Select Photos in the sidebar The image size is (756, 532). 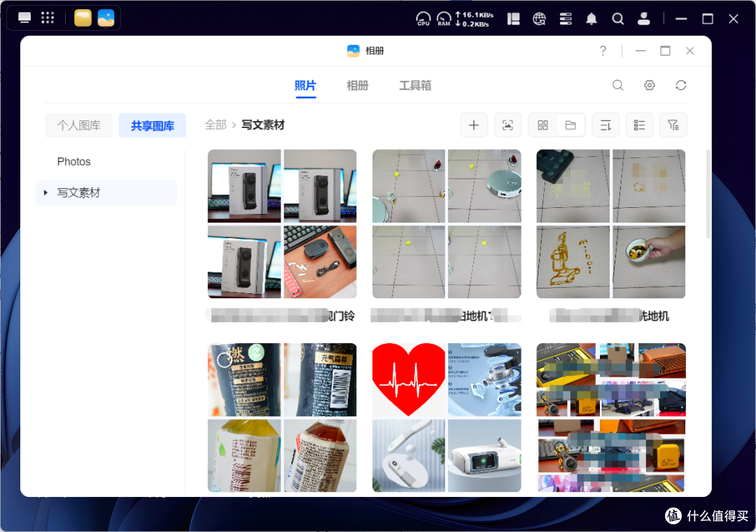(x=73, y=162)
